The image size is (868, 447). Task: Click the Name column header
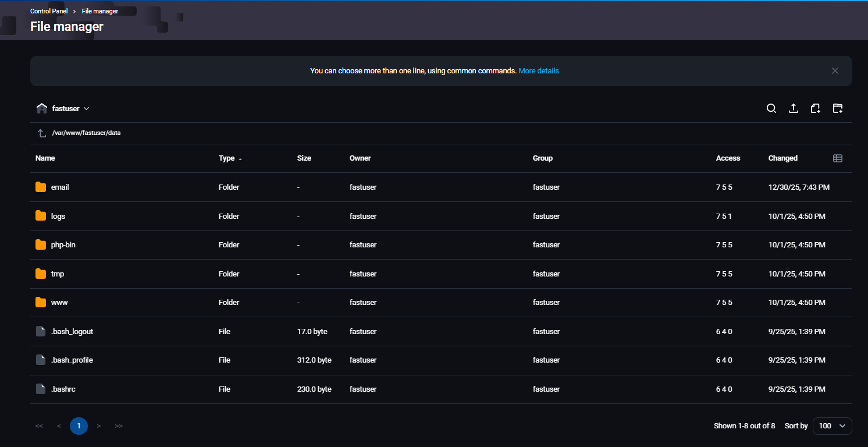pos(45,158)
